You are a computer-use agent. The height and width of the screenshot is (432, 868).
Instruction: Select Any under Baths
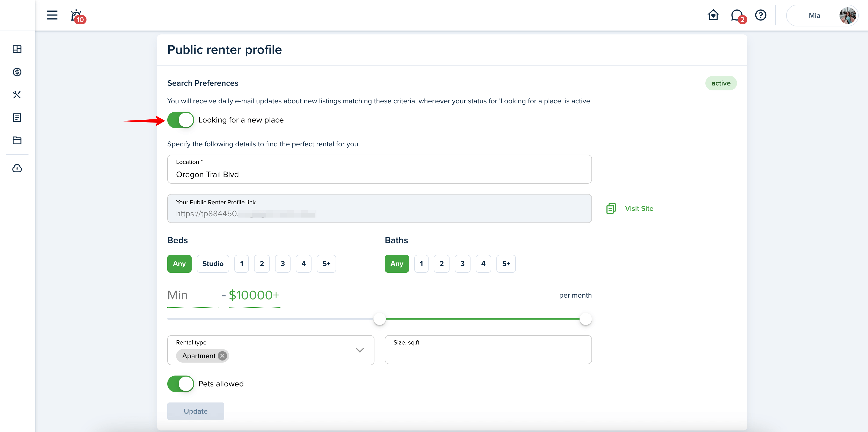pyautogui.click(x=397, y=264)
